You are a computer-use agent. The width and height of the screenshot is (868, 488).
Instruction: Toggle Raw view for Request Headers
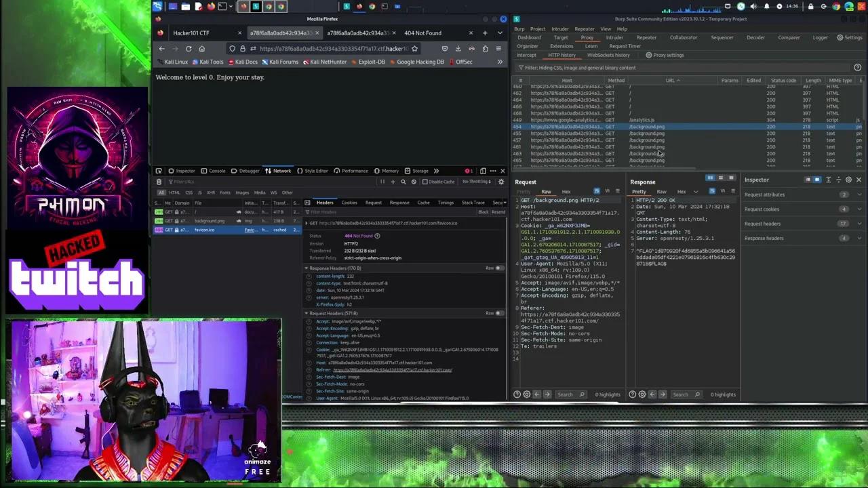(499, 313)
